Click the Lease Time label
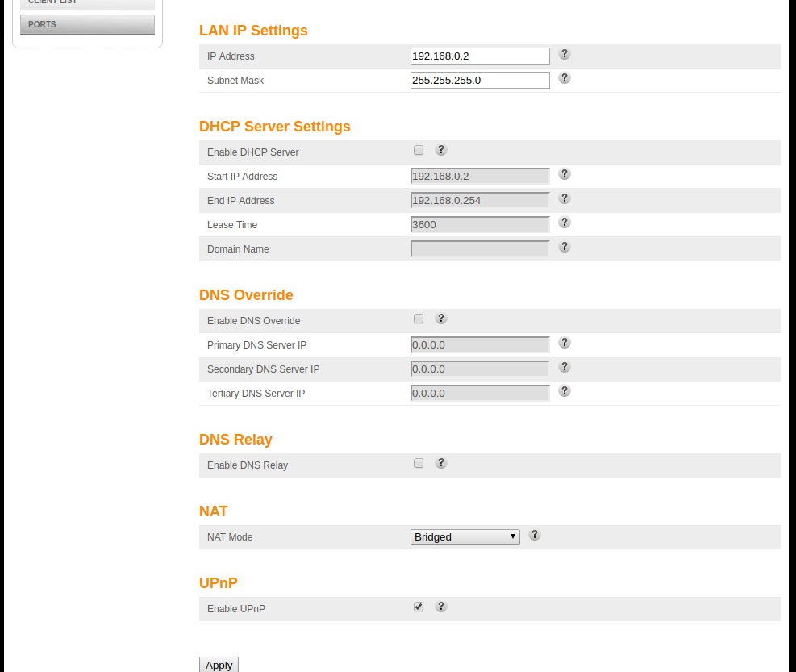 tap(232, 224)
